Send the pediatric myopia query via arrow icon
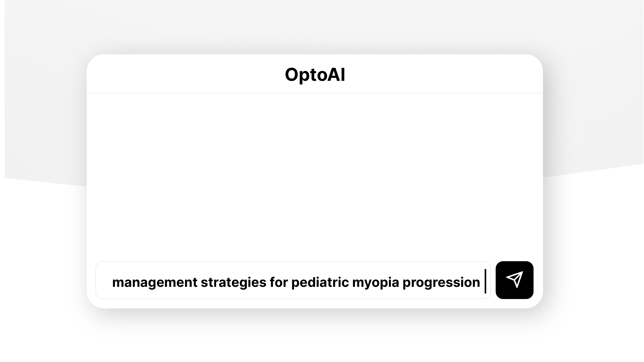 pos(514,280)
